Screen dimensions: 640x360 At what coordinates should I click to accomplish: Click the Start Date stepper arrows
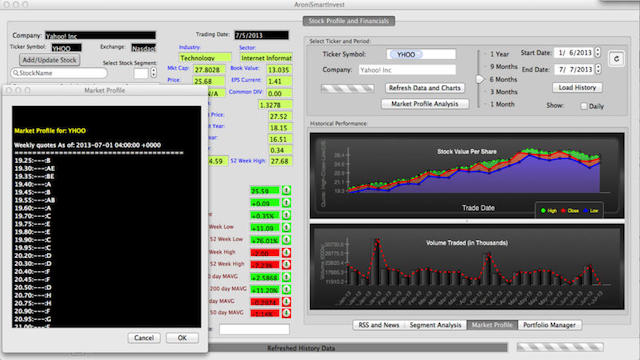pyautogui.click(x=598, y=52)
